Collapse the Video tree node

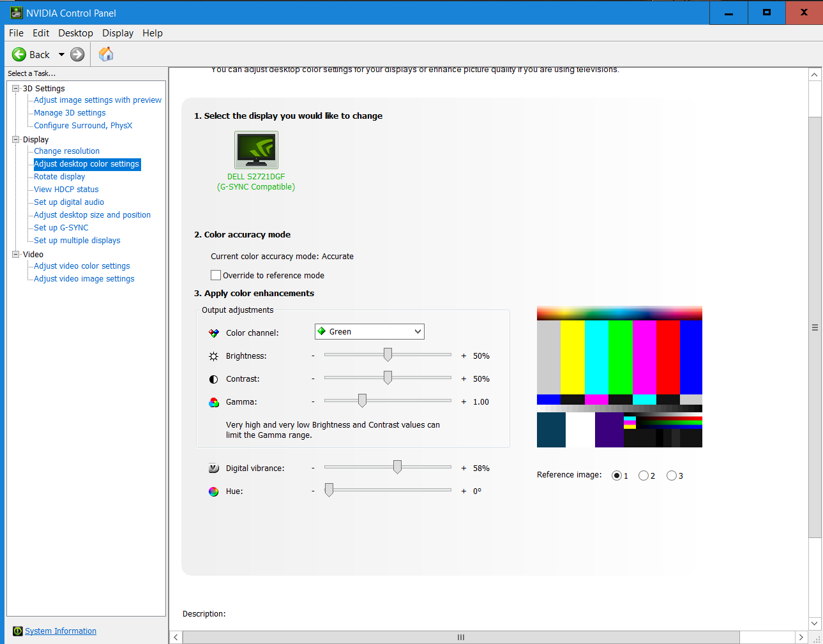[16, 255]
